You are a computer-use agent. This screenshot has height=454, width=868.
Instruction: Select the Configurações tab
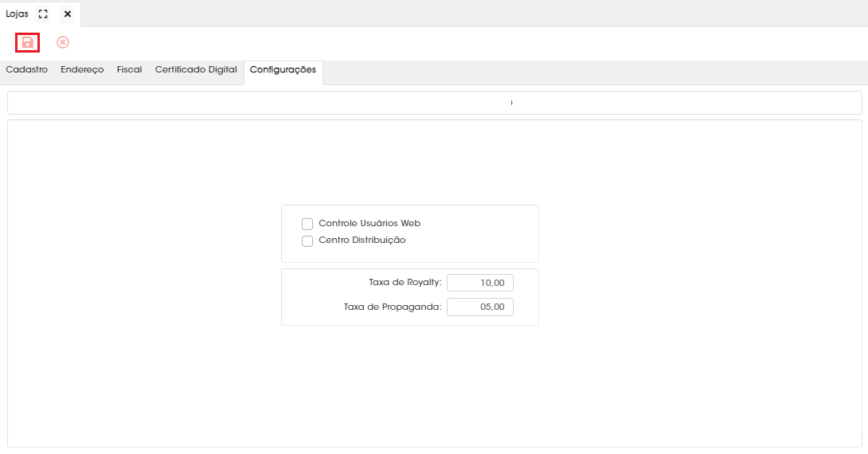[x=283, y=70]
